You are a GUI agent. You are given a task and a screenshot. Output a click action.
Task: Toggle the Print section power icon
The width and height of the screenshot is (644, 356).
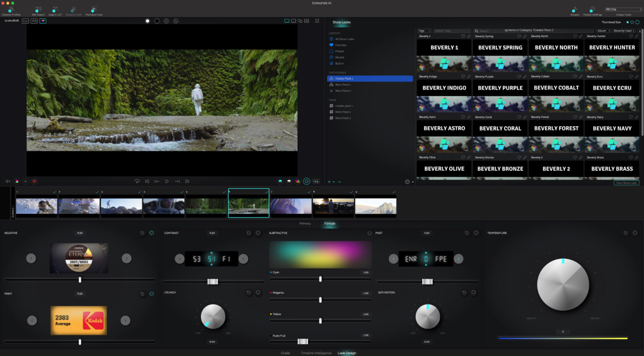[x=151, y=294]
